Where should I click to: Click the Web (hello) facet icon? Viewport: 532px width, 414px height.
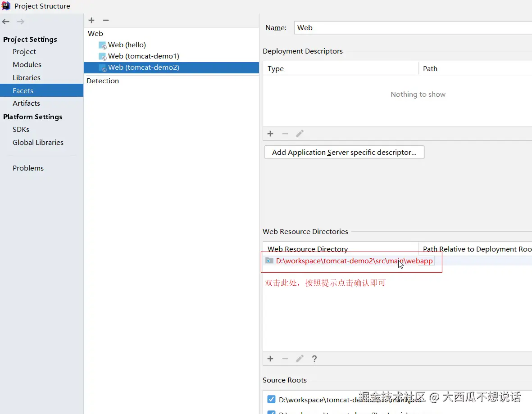(x=102, y=45)
